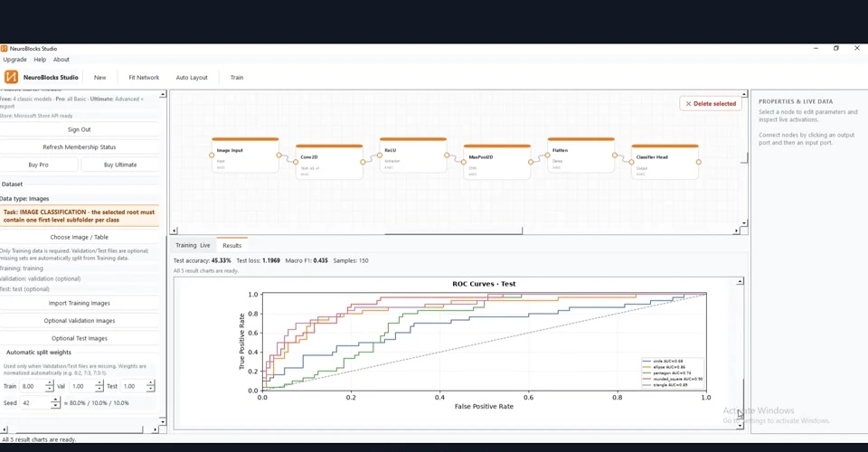Click the Image Input node's input port
Image resolution: width=868 pixels, height=452 pixels.
[212, 155]
